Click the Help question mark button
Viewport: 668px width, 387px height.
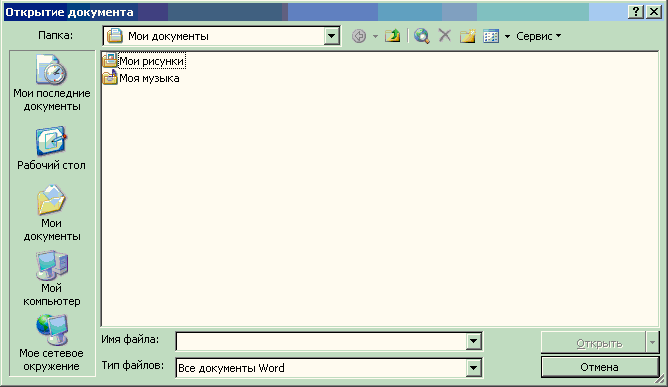pyautogui.click(x=636, y=12)
